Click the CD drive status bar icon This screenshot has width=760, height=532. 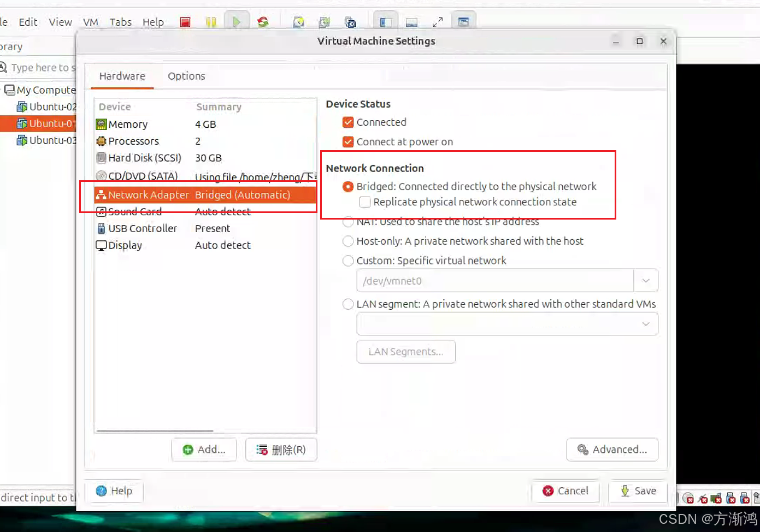[688, 498]
